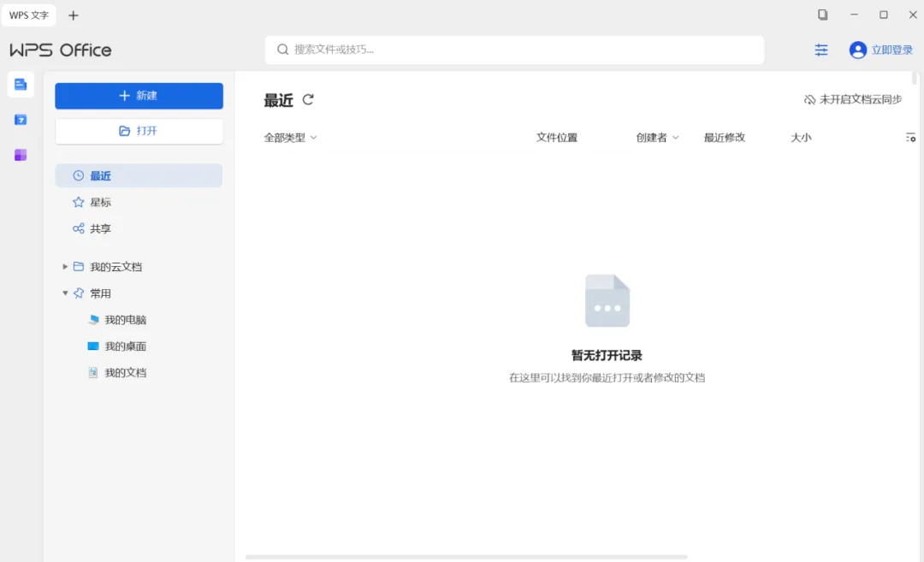This screenshot has height=562, width=924.
Task: Click the 打开 open button
Action: (139, 131)
